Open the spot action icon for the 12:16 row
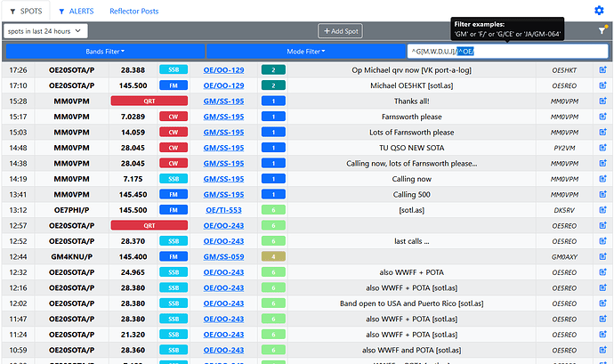Screen dimensions: 614x364 (x=602, y=287)
